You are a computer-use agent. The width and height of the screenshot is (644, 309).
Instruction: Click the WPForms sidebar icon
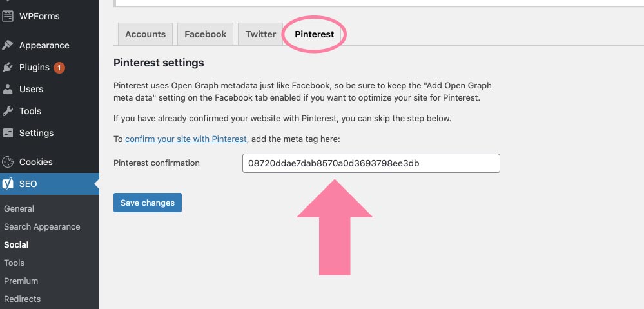(x=8, y=16)
